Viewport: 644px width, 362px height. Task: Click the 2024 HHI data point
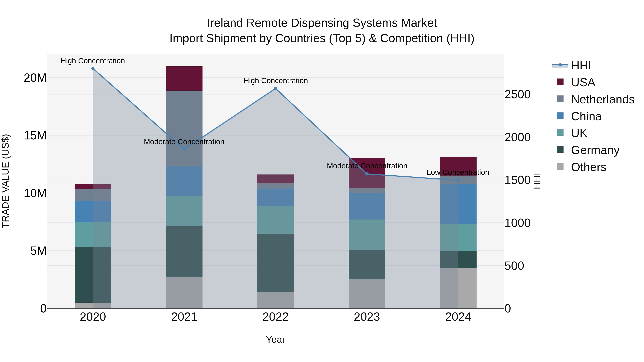[x=458, y=180]
